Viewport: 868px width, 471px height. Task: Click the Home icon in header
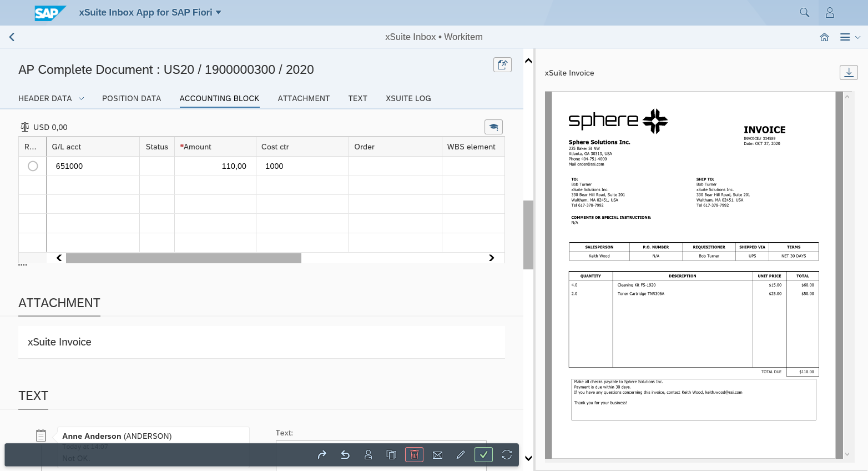click(824, 37)
